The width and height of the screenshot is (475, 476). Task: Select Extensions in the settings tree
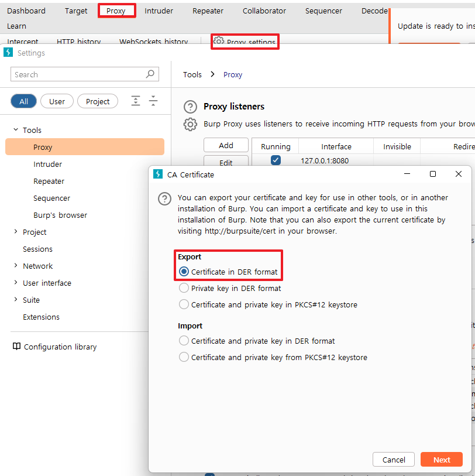click(41, 317)
